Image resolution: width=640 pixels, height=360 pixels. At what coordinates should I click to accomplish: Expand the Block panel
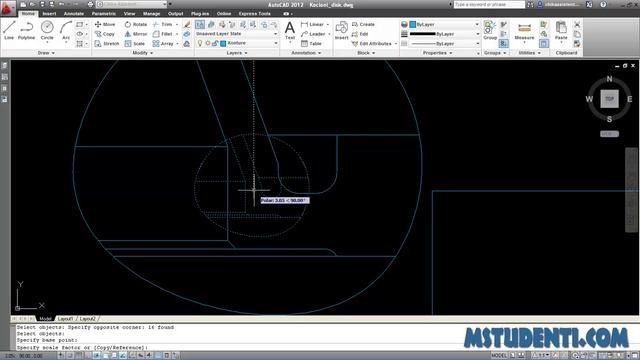366,53
